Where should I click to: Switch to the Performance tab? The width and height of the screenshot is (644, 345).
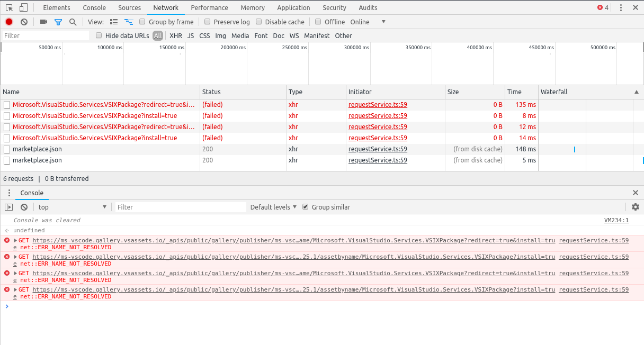pos(209,7)
